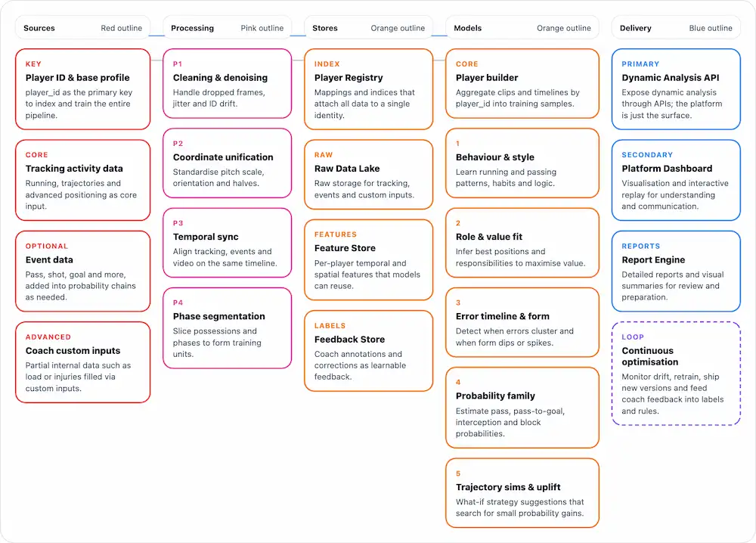
Task: Open the Trajectory sims & uplift card
Action: [x=522, y=493]
